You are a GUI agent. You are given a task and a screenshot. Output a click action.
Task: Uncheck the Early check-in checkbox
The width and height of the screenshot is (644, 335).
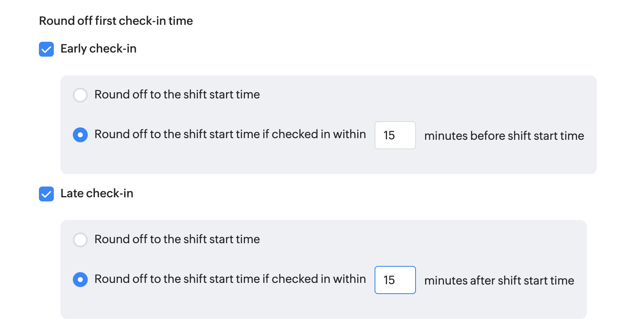click(x=46, y=49)
